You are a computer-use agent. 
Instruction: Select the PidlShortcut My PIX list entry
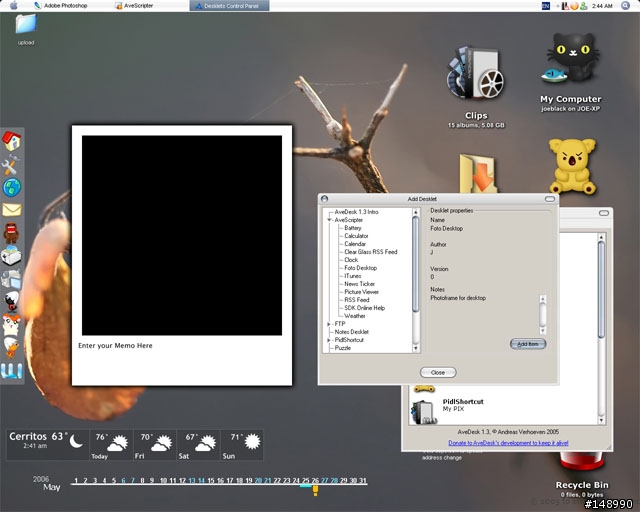503,412
